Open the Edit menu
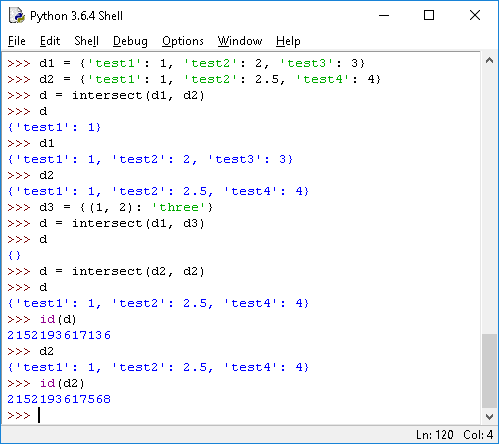499x444 pixels. tap(50, 41)
